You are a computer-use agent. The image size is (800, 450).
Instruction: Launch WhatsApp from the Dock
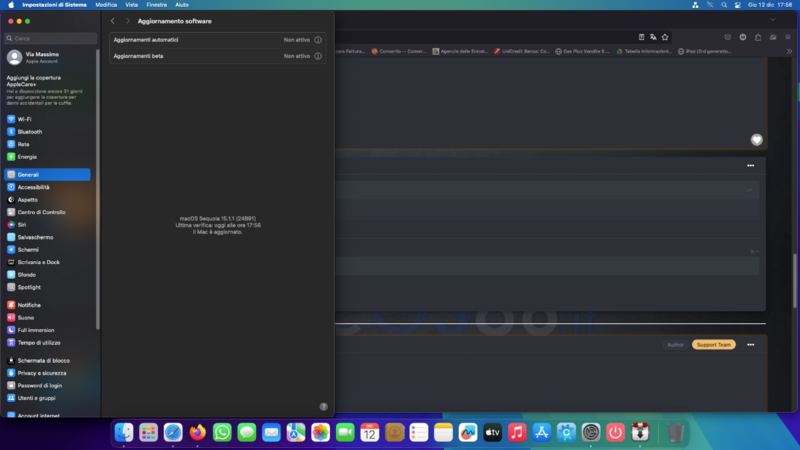(x=222, y=432)
